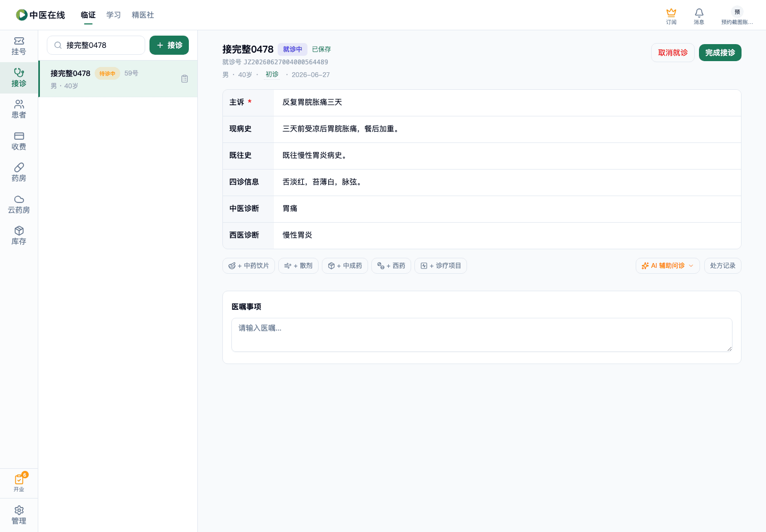Click 59号 queue number
The width and height of the screenshot is (766, 532).
pyautogui.click(x=131, y=73)
